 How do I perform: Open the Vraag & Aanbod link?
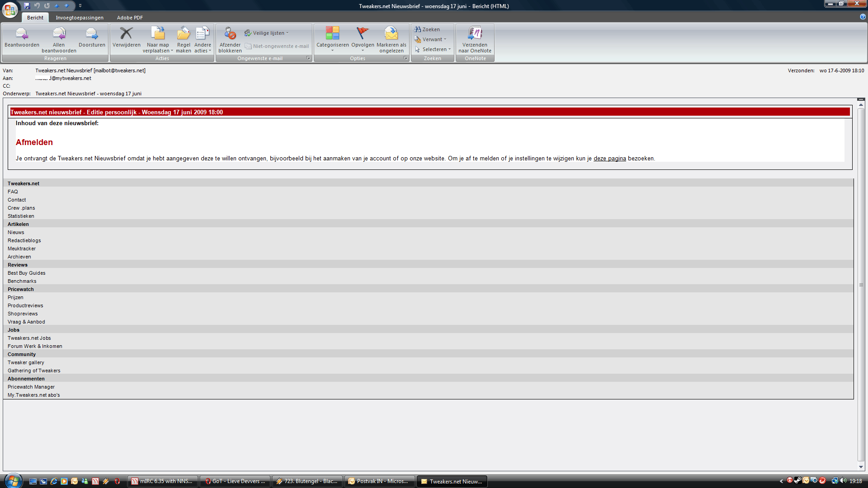coord(26,322)
